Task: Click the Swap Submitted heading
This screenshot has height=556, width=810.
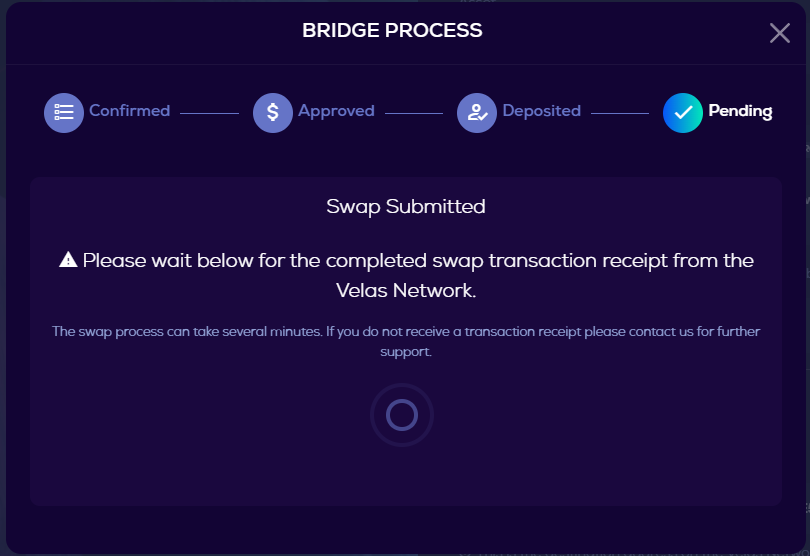Action: pos(406,207)
